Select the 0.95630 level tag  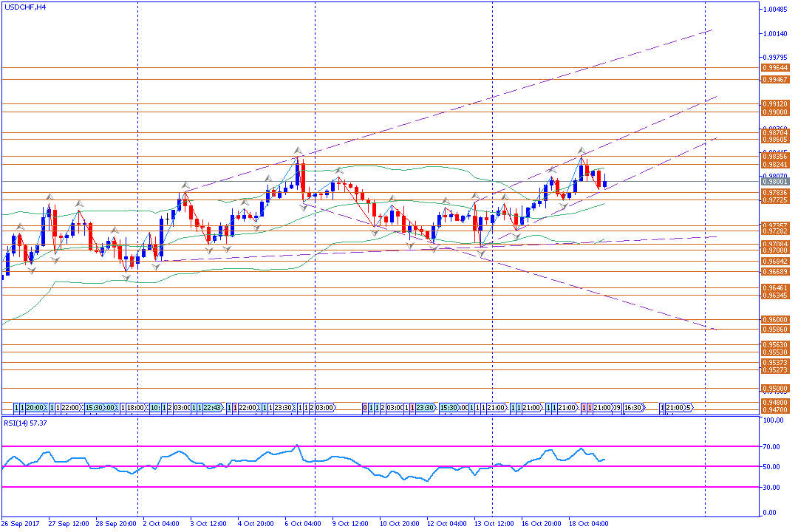(775, 345)
